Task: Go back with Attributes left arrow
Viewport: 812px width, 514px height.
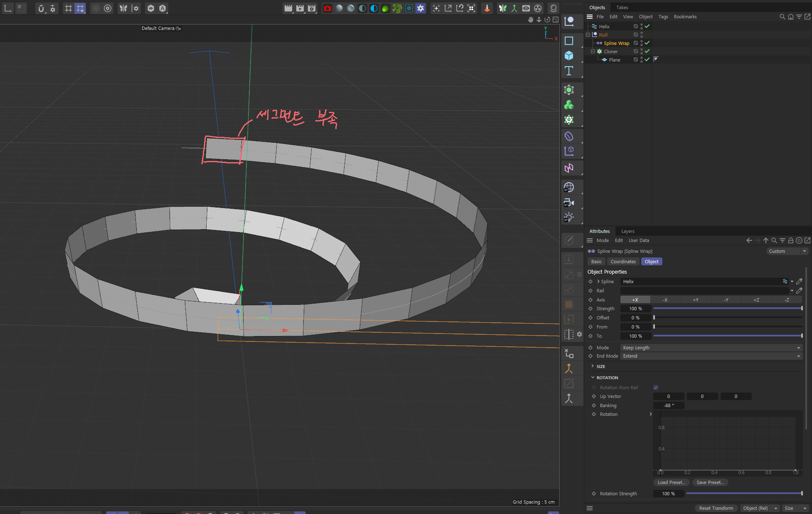Action: (x=749, y=240)
